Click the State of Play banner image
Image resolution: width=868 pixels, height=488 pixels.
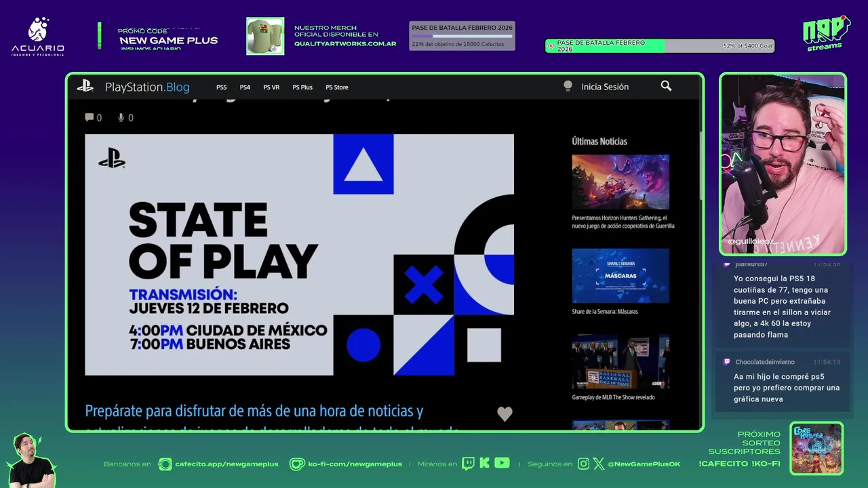coord(299,254)
